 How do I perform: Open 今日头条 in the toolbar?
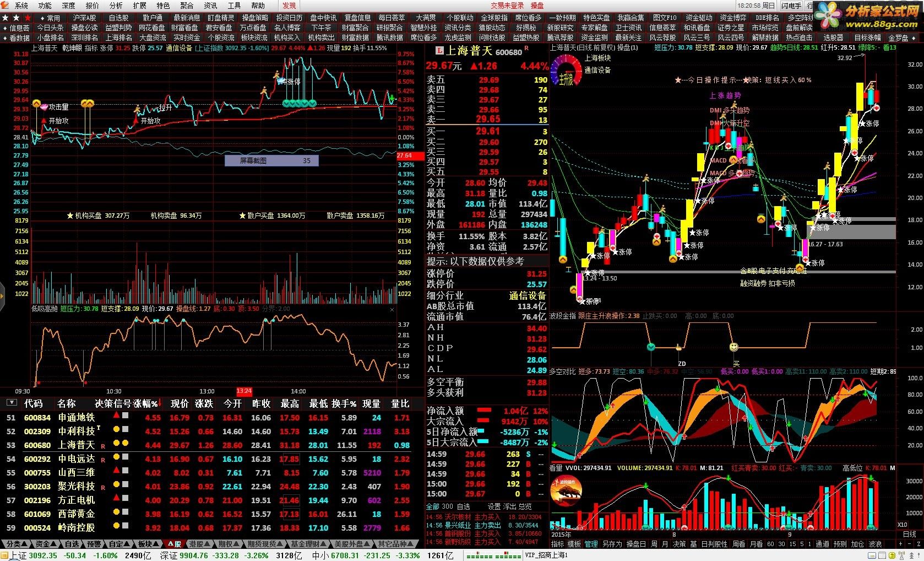[50, 28]
